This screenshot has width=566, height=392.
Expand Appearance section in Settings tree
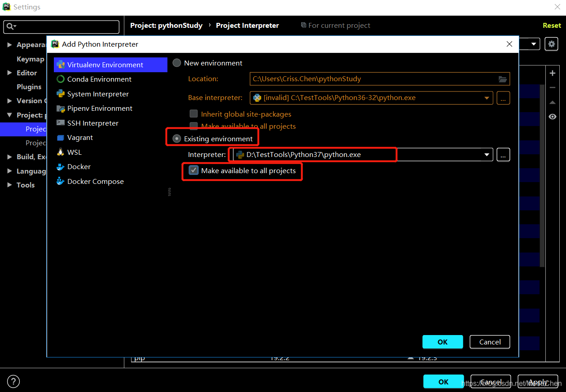(x=9, y=45)
